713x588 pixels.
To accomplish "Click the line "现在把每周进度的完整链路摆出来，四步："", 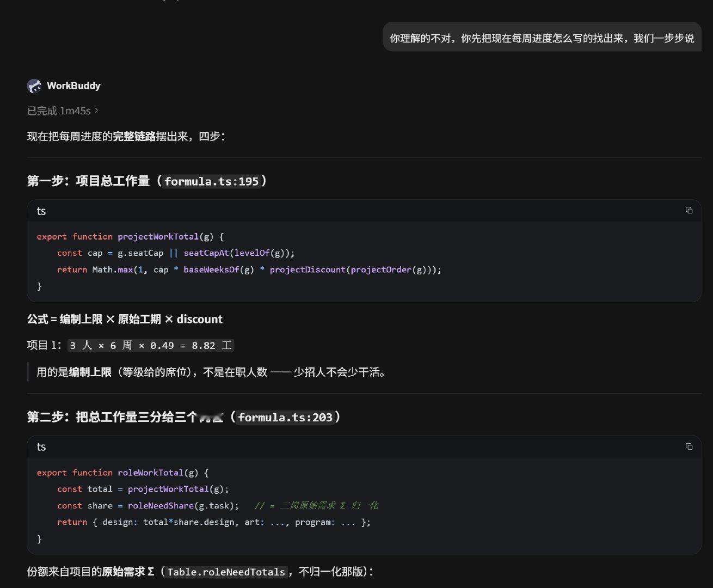I will 126,136.
